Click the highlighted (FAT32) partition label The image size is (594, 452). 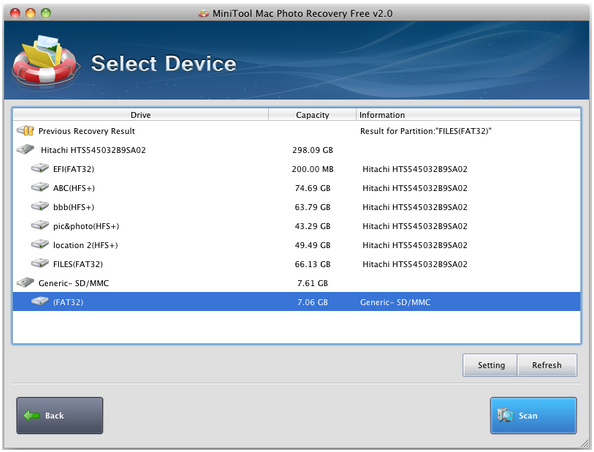[x=68, y=302]
